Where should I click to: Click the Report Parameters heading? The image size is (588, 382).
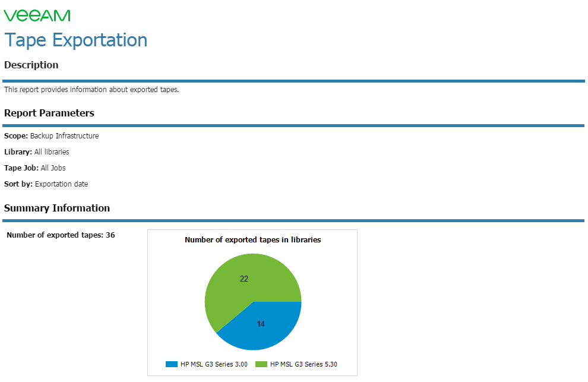[49, 113]
